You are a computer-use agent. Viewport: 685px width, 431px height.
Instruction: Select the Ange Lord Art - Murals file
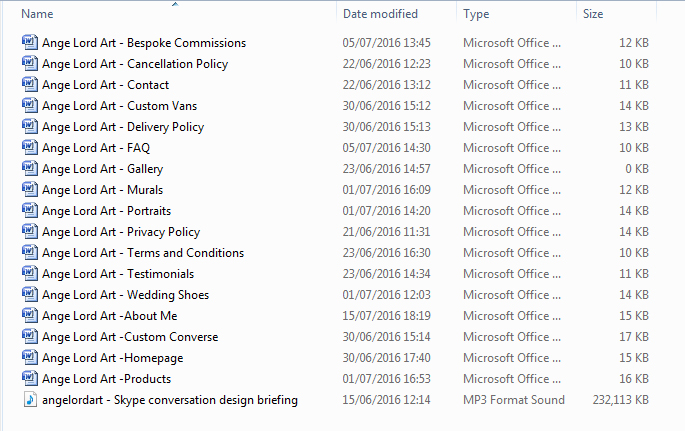point(102,190)
